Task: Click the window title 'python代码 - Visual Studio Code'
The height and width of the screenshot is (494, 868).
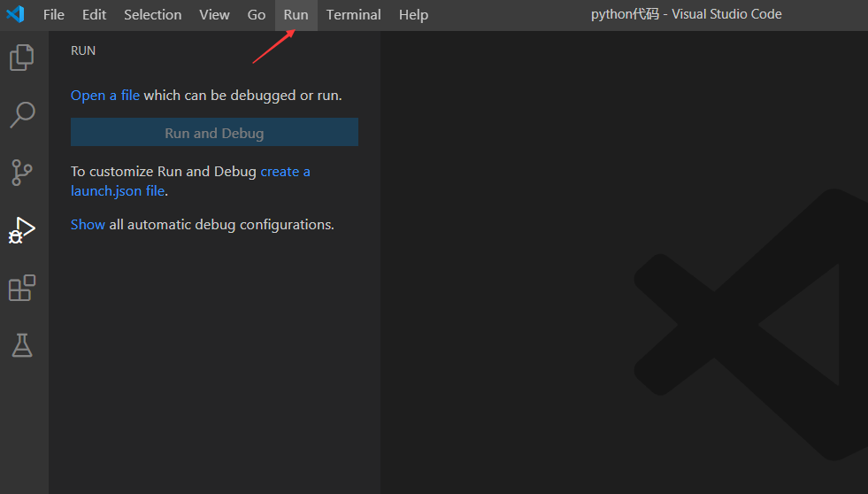Action: tap(687, 14)
